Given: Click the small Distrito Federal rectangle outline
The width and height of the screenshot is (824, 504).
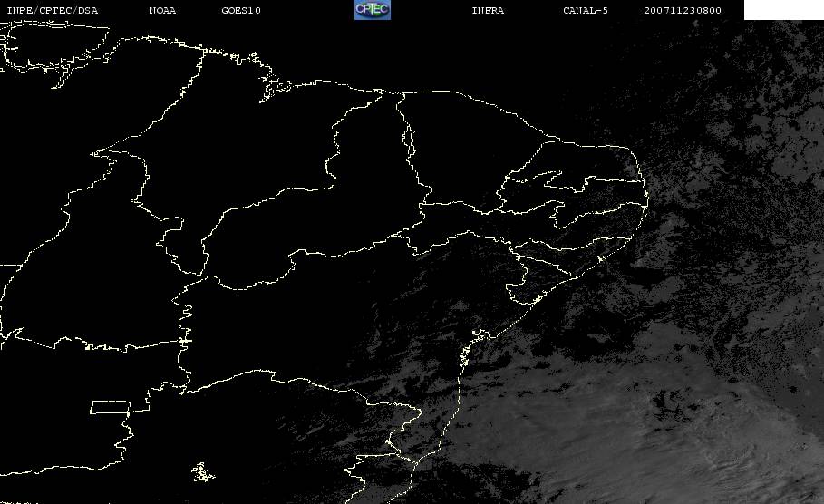Looking at the screenshot, I should (119, 406).
